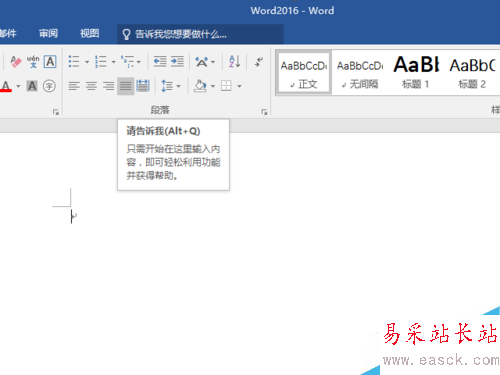Open the 邮件 ribbon tab

click(x=8, y=33)
